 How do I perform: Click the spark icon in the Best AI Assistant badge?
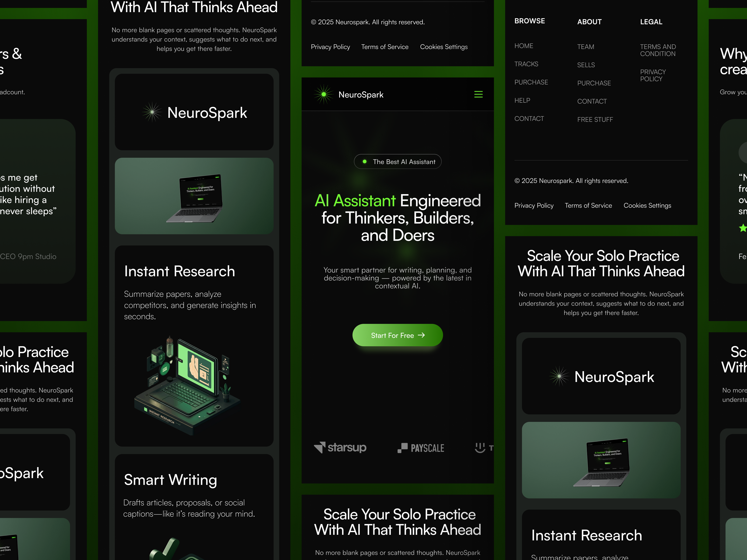tap(365, 161)
